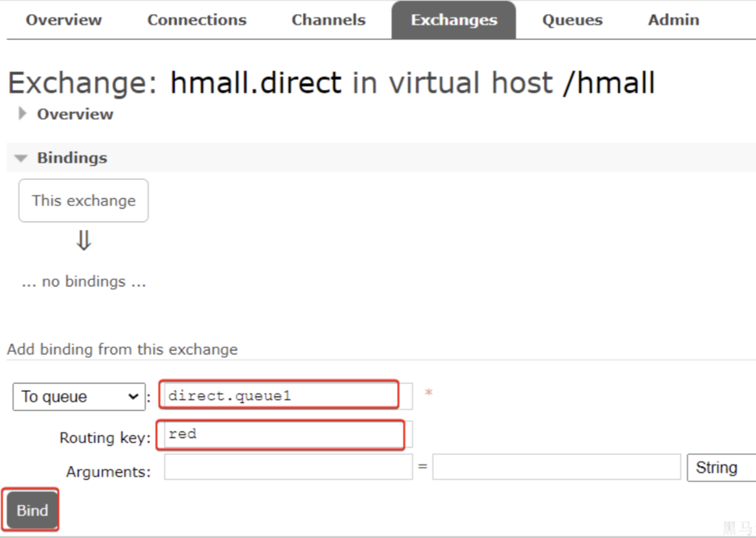756x538 pixels.
Task: Go to the Channels tab
Action: coord(328,20)
